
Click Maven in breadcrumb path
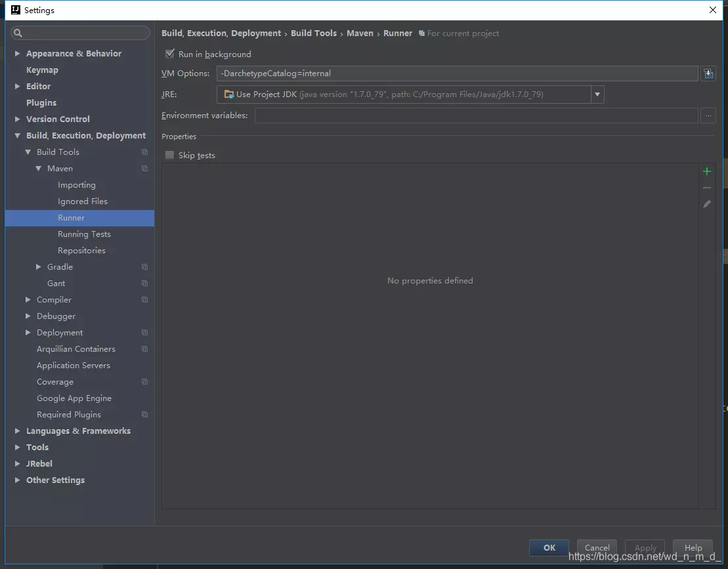pos(360,33)
